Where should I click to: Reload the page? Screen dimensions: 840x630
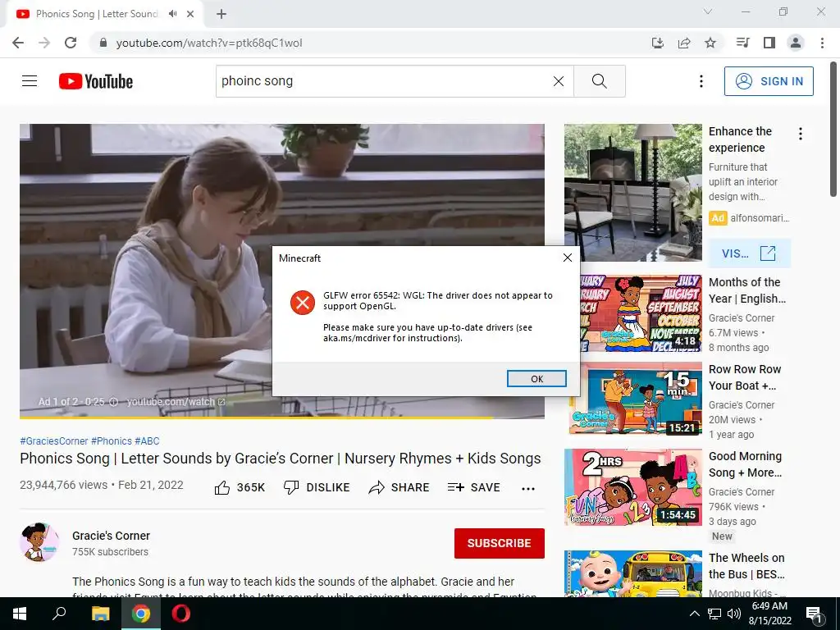[x=71, y=43]
